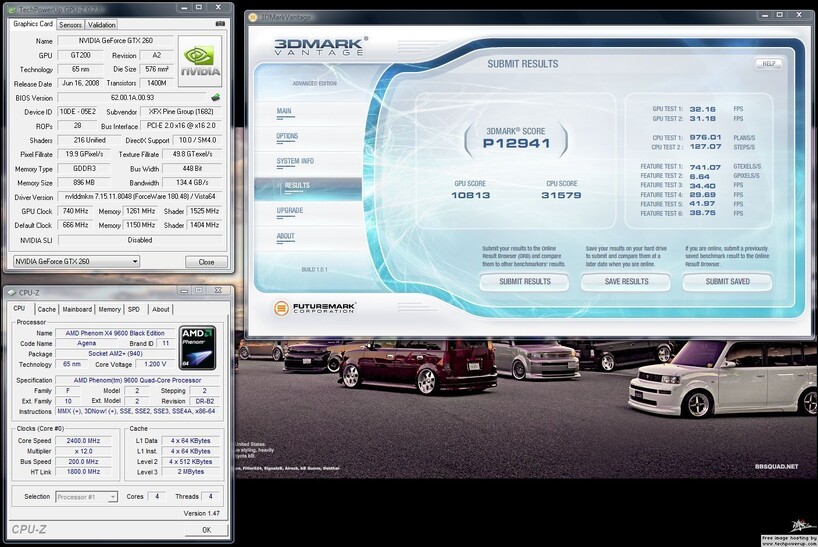Screen dimensions: 818x547
Task: Click 3DMarkVantage title bar icon
Action: tap(253, 17)
